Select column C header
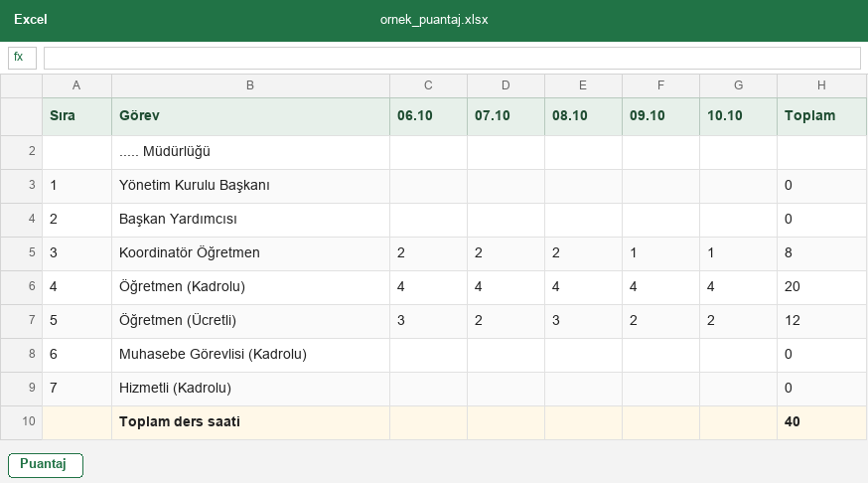The image size is (868, 483). pos(428,85)
